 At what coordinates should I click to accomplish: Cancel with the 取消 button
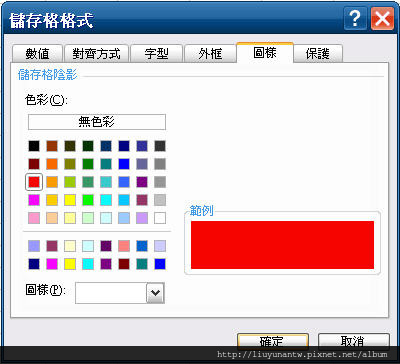pyautogui.click(x=354, y=341)
